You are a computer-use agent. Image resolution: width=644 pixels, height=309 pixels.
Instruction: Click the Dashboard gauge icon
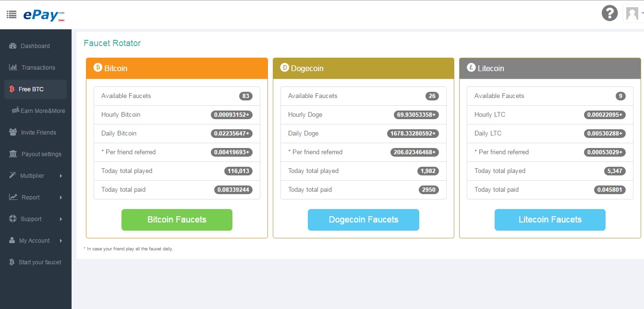[13, 46]
